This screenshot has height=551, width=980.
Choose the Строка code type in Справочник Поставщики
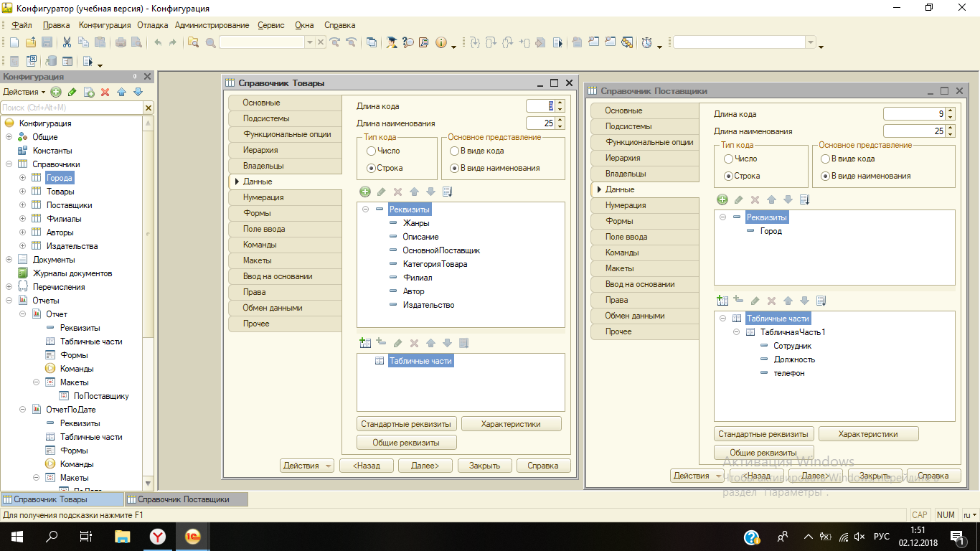pyautogui.click(x=728, y=176)
